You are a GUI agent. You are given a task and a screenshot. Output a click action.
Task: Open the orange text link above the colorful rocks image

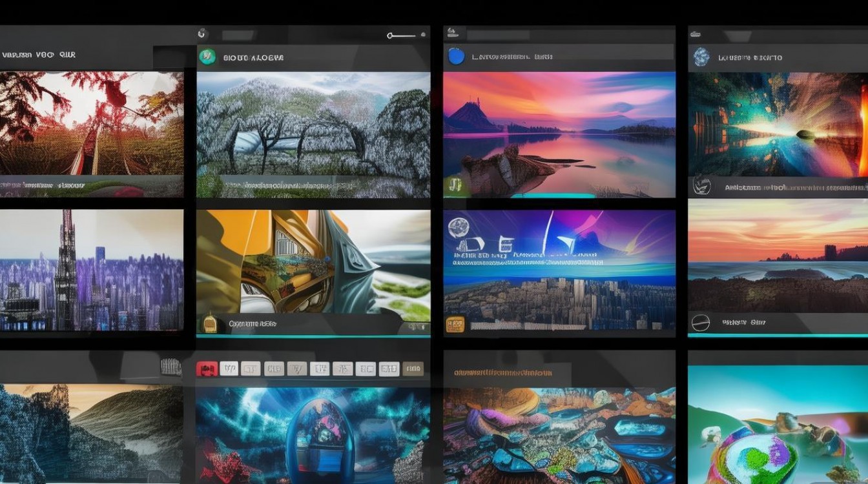(x=502, y=373)
